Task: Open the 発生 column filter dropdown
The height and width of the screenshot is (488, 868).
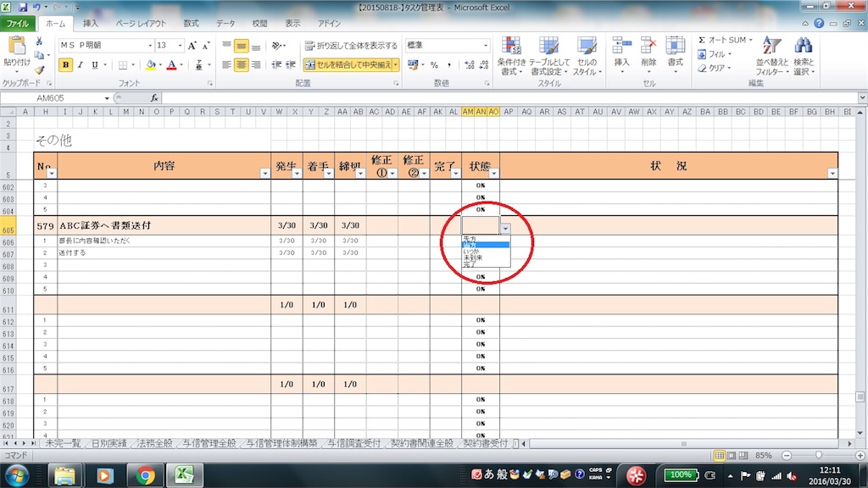Action: [297, 173]
